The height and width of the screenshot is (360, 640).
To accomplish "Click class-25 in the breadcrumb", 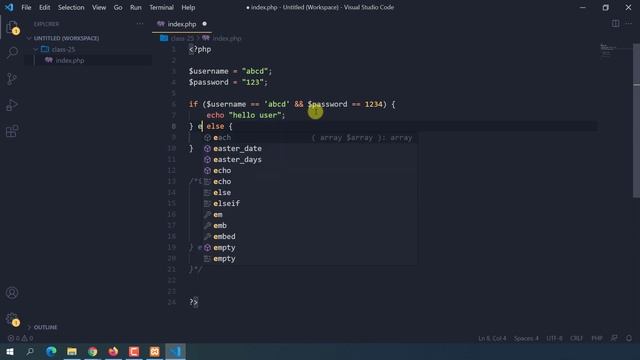I will pos(182,38).
